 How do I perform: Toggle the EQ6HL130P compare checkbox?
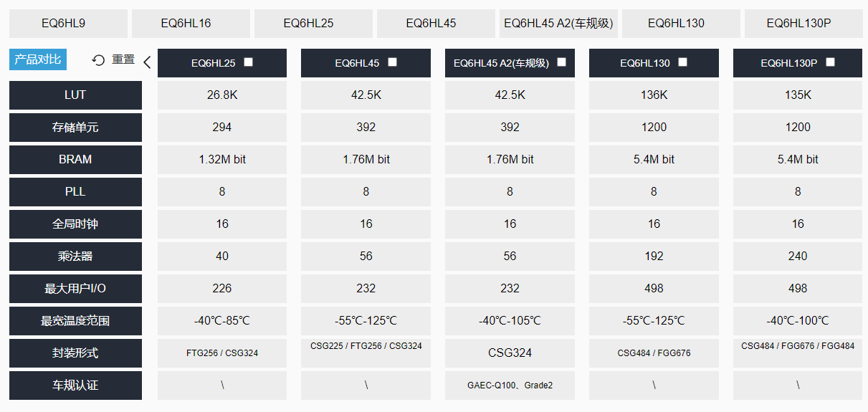click(831, 62)
